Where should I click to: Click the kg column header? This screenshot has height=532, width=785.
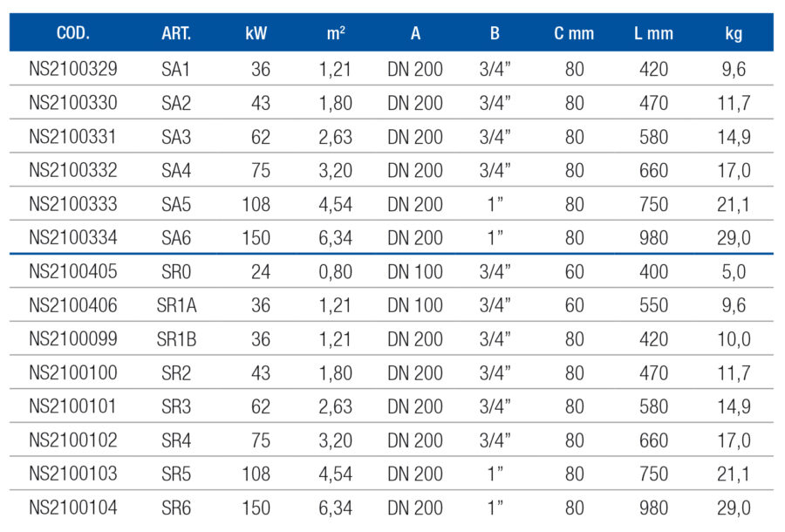[734, 34]
